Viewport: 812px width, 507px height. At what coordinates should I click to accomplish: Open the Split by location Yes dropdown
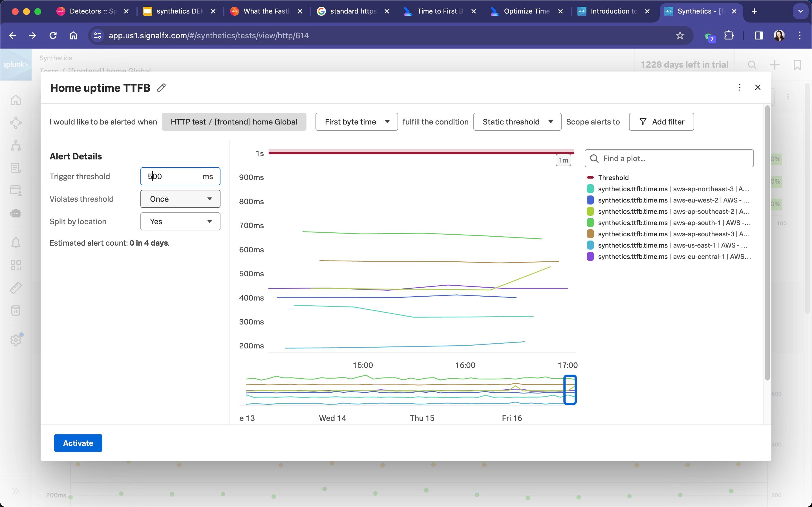click(x=180, y=221)
